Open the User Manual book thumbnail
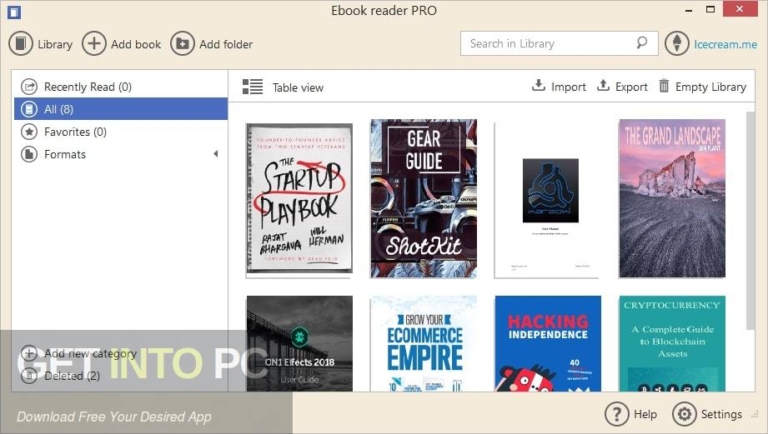The height and width of the screenshot is (434, 768). click(x=548, y=198)
